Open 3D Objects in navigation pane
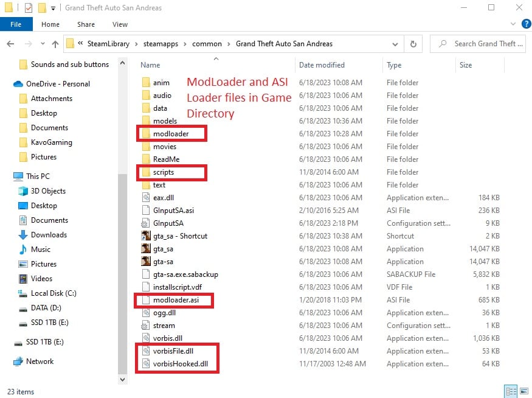Viewport: 532px width, 398px height. tap(42, 191)
